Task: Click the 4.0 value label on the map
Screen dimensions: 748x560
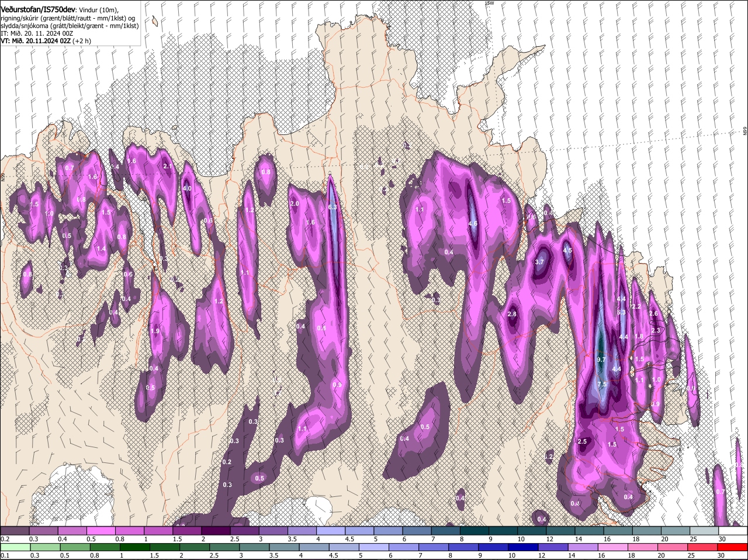Action: click(188, 189)
